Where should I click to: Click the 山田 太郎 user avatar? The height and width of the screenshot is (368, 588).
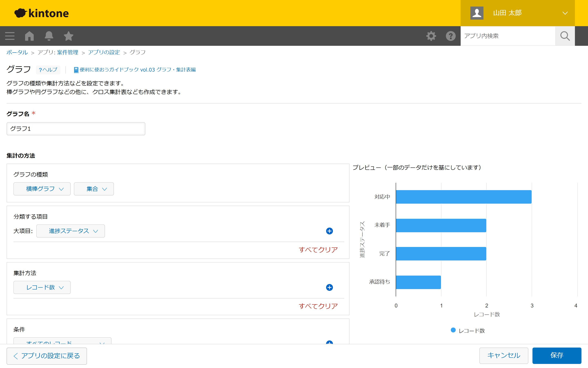(477, 13)
